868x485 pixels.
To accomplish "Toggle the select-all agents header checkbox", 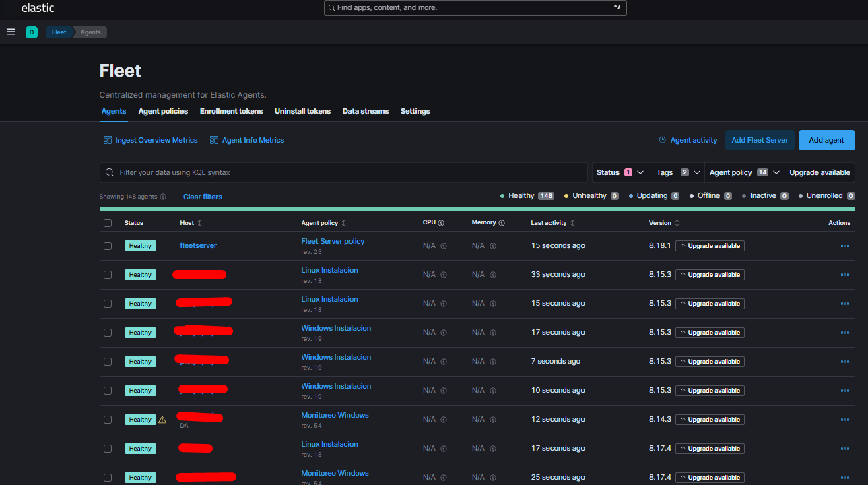I will pyautogui.click(x=108, y=223).
